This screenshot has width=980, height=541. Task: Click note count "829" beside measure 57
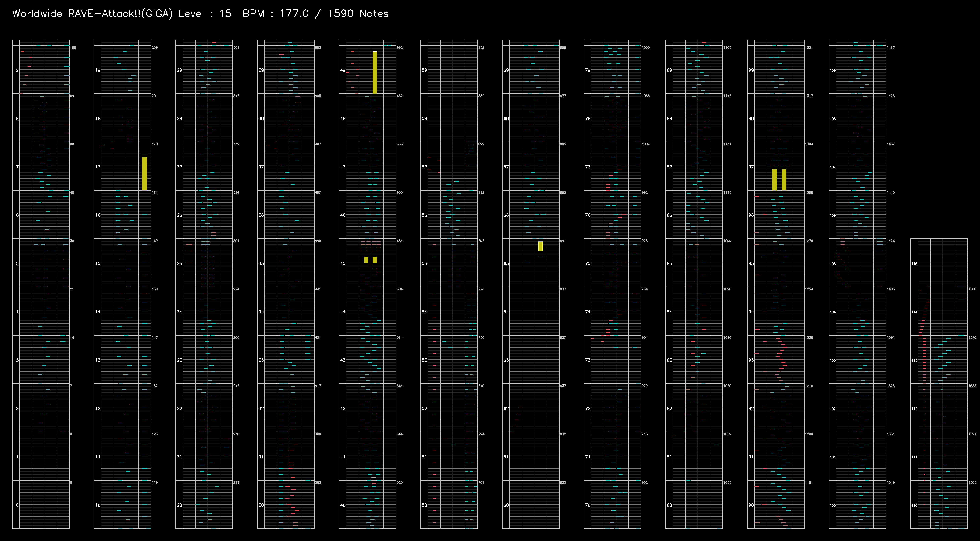(481, 144)
